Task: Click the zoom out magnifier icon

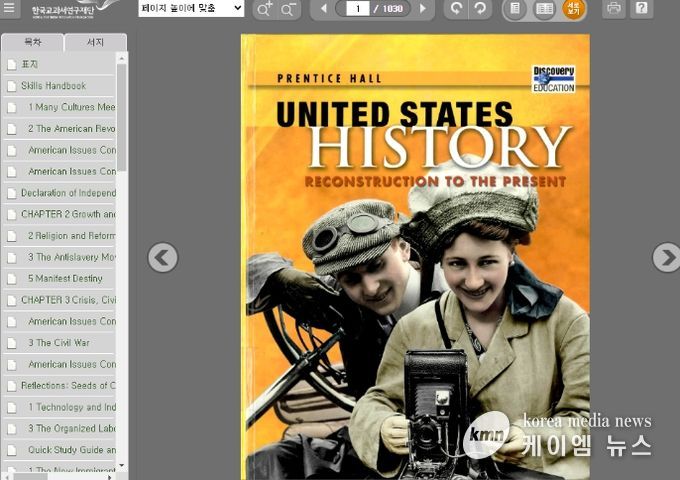Action: (x=289, y=9)
